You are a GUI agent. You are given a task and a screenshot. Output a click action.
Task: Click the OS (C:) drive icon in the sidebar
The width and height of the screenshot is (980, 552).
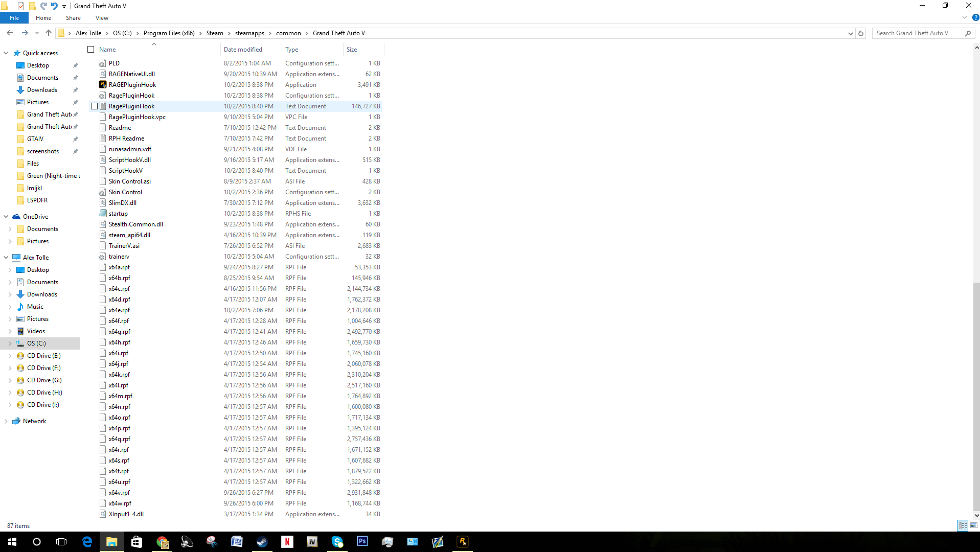(20, 343)
